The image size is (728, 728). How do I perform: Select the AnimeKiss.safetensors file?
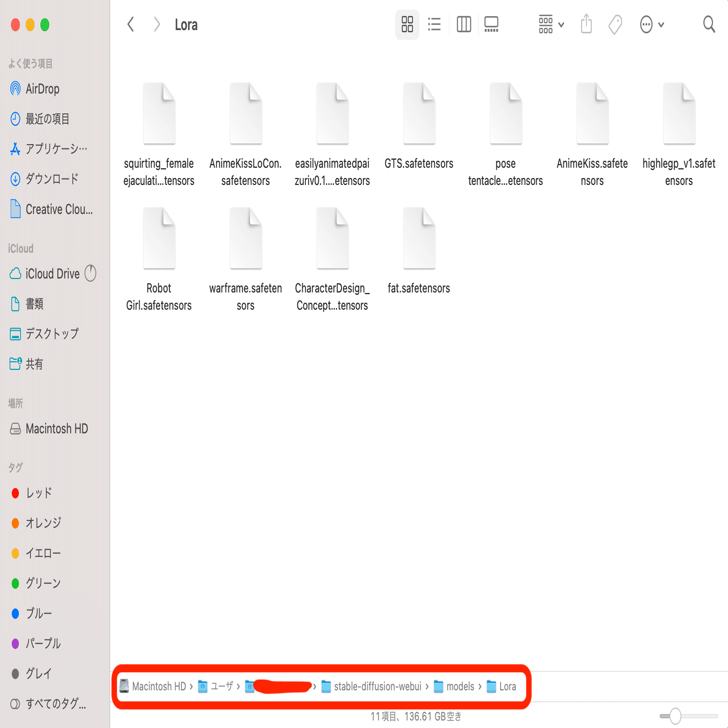click(593, 135)
